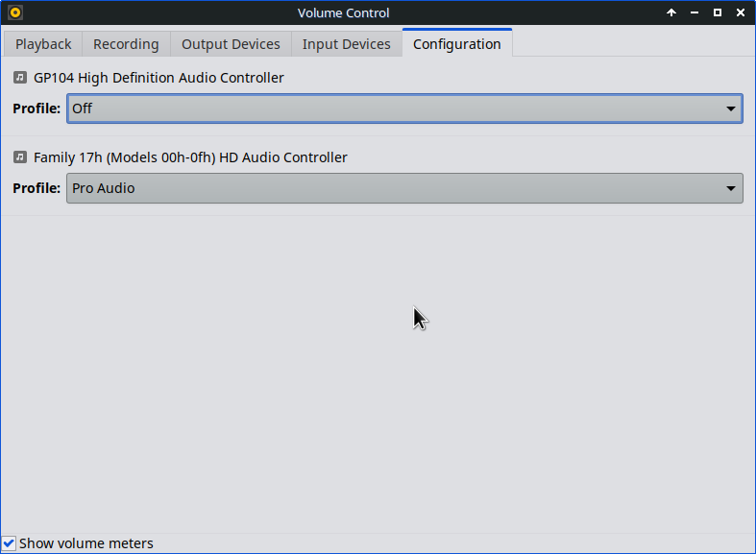Click the arrow on the GP104 profile combo box
Viewport: 756px width, 554px height.
pyautogui.click(x=731, y=108)
